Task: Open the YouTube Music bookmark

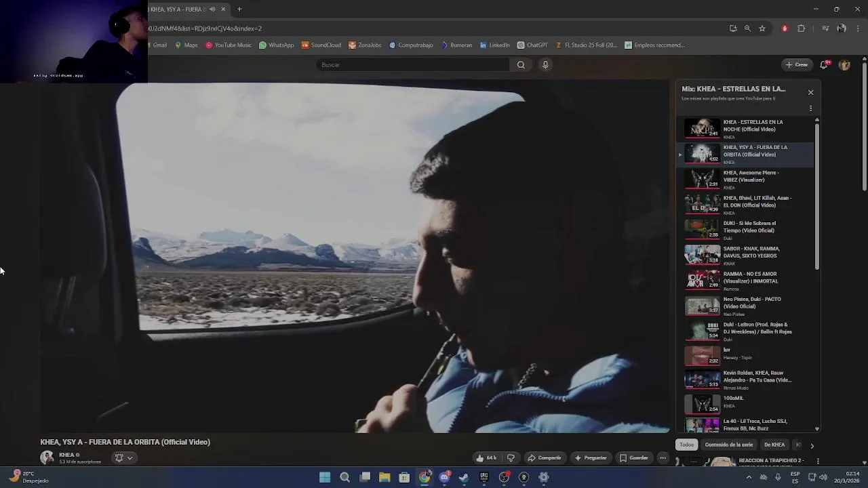Action: (229, 45)
